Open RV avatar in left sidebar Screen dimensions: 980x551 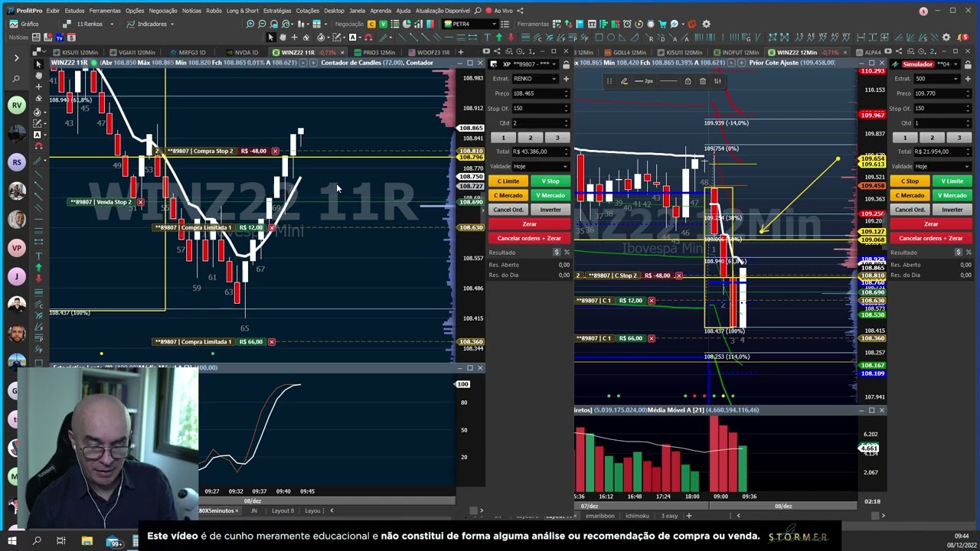16,105
